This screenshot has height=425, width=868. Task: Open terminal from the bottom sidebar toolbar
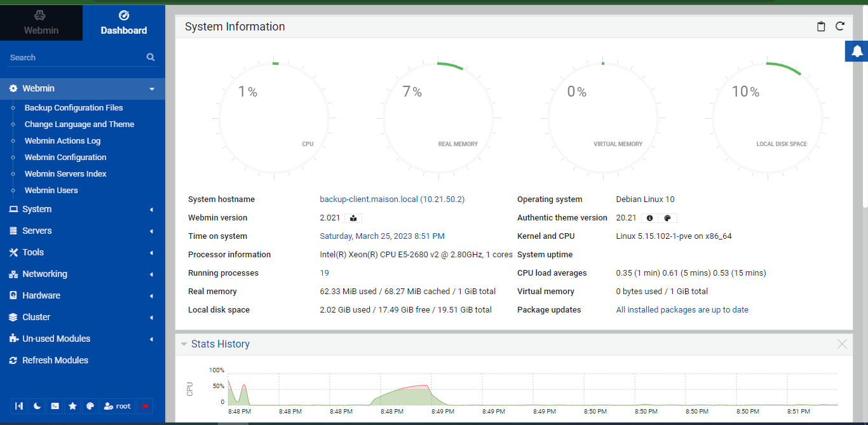click(x=55, y=406)
